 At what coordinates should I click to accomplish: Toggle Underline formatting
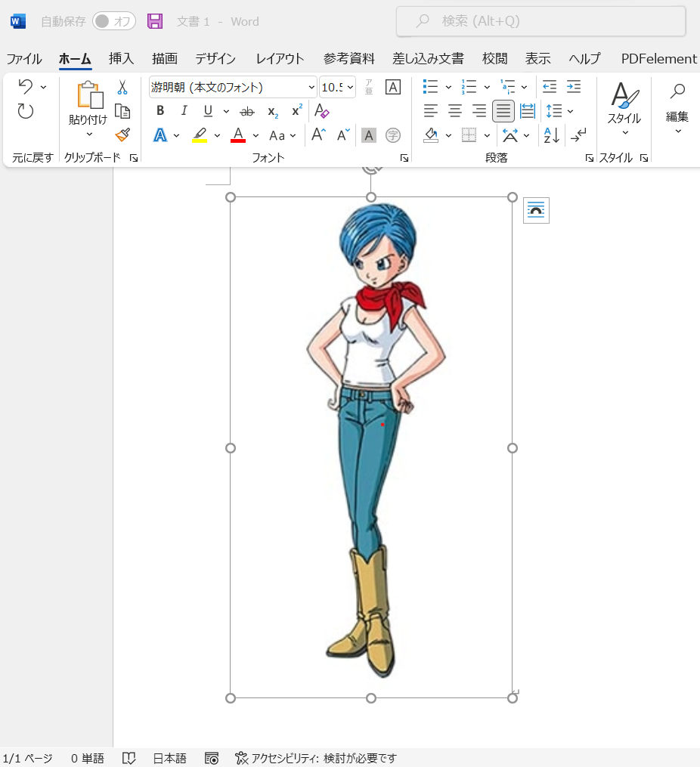(x=208, y=111)
